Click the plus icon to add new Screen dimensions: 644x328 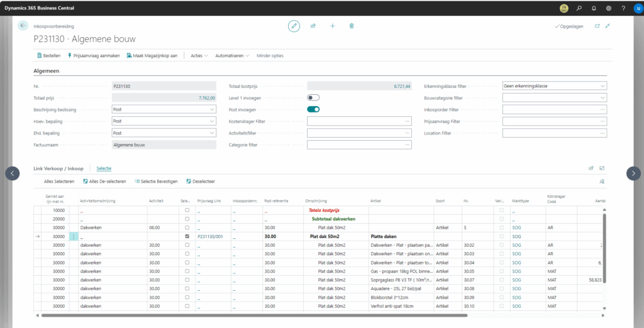[x=332, y=26]
